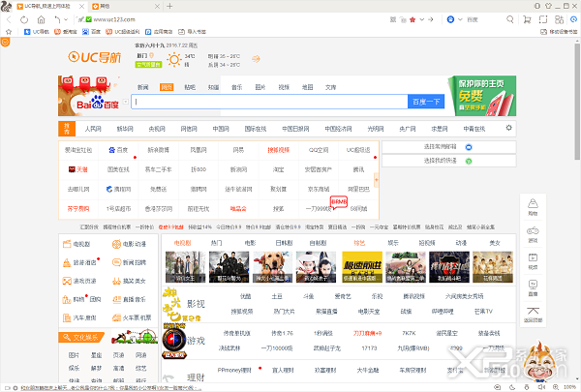Open the shopping cart toolbar icon
This screenshot has width=581, height=392.
[527, 19]
